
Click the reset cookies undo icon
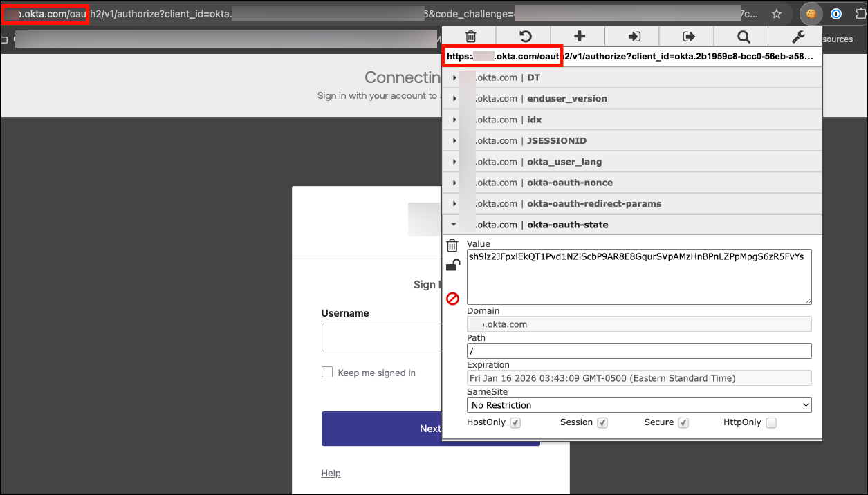click(x=524, y=37)
